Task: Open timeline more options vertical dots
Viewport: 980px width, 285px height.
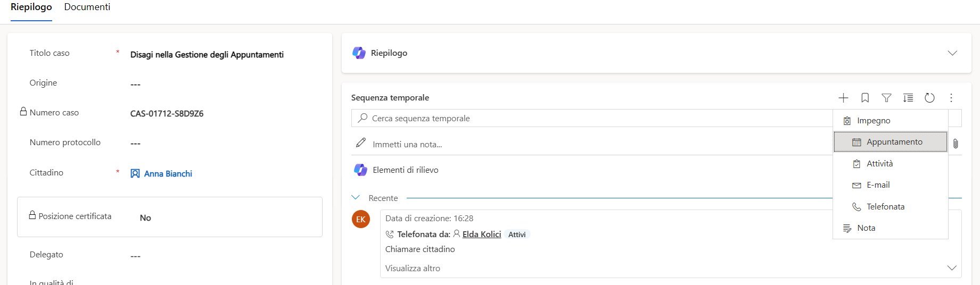Action: [x=951, y=98]
